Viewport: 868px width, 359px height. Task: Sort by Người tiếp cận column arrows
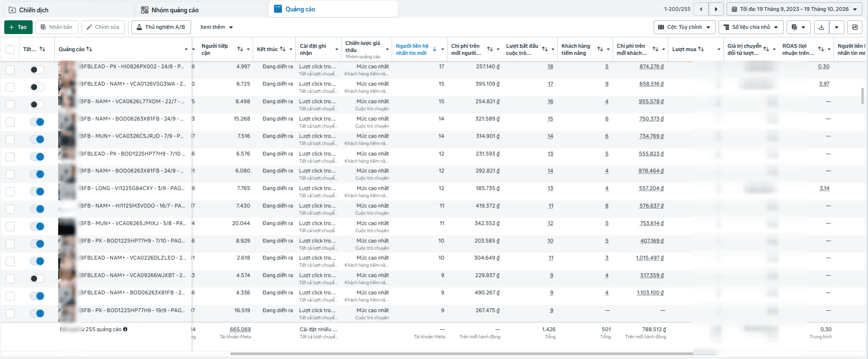pyautogui.click(x=240, y=49)
